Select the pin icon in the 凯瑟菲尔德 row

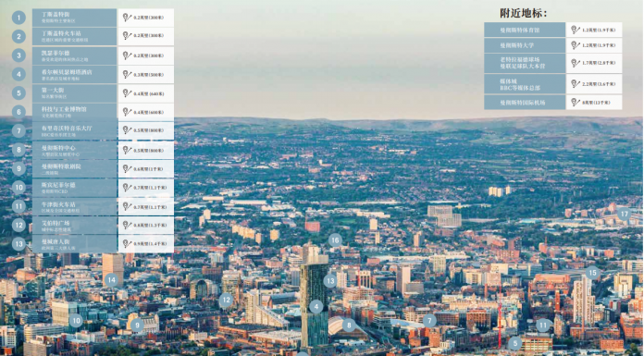(127, 55)
